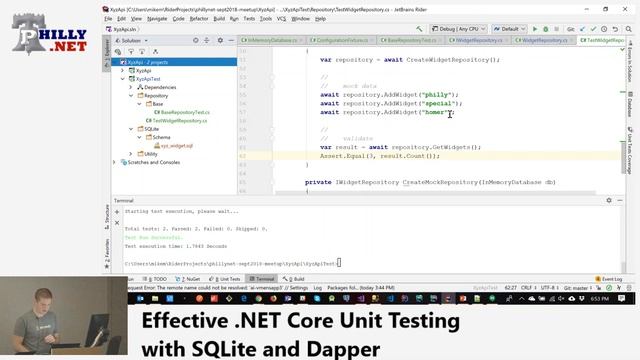This screenshot has width=640, height=360.
Task: Open the TODO tool window tab
Action: click(155, 279)
